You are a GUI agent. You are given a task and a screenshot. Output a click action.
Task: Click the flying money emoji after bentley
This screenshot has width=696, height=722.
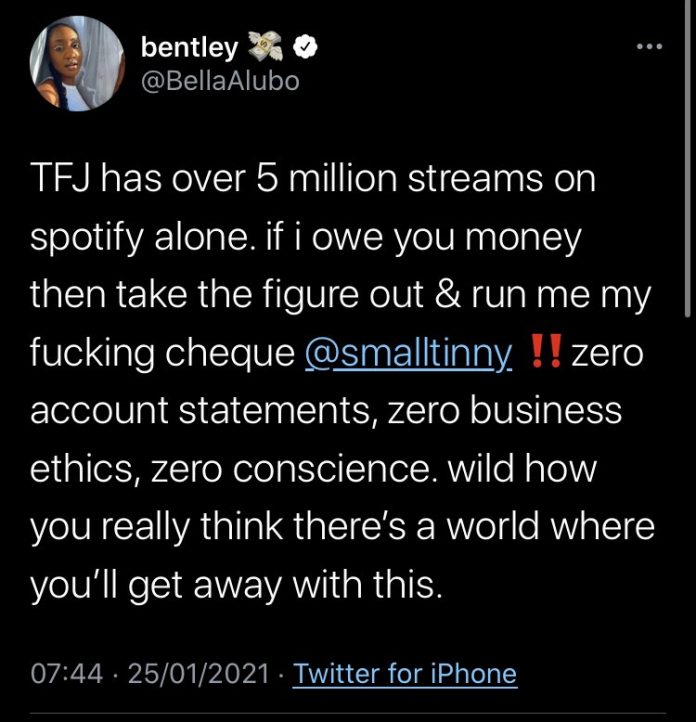tap(271, 46)
